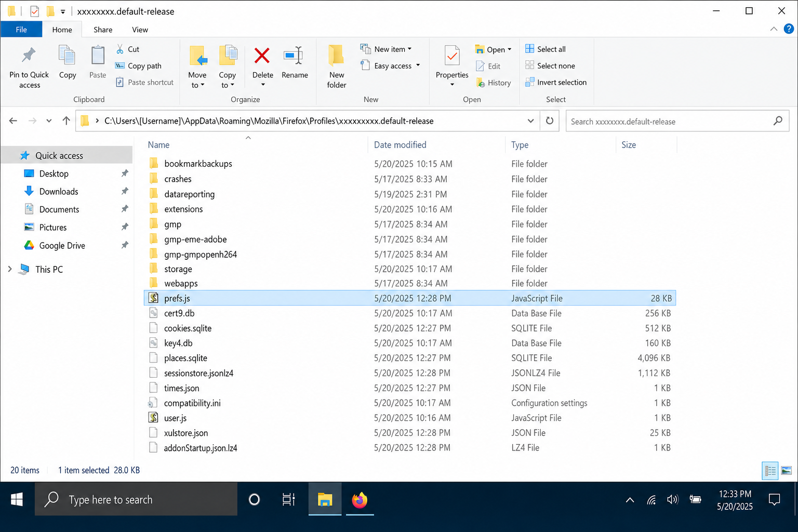Image resolution: width=798 pixels, height=532 pixels.
Task: Sort by the Name column header
Action: (x=158, y=145)
